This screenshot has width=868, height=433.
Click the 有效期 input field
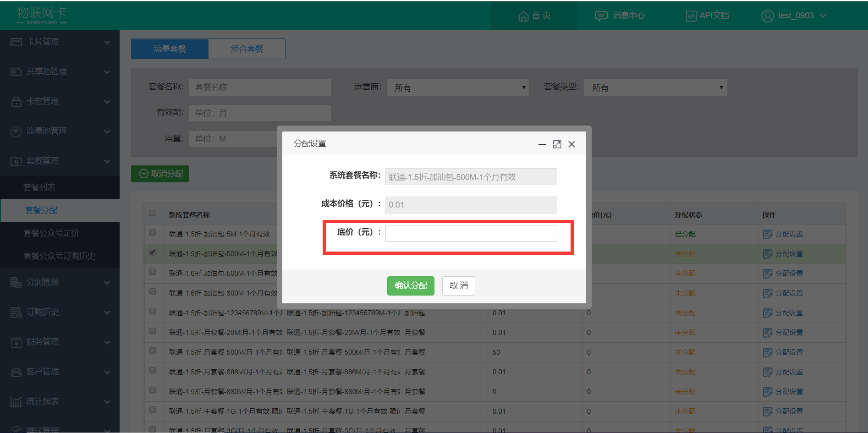260,113
